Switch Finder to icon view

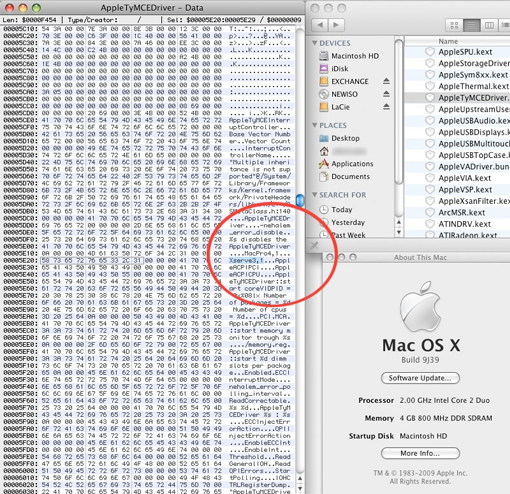(454, 25)
